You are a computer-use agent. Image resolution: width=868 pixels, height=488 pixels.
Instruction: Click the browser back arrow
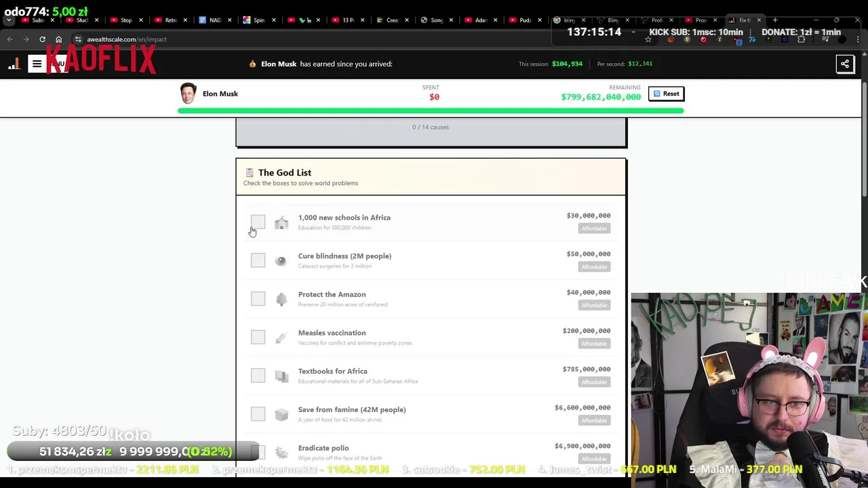coord(10,39)
